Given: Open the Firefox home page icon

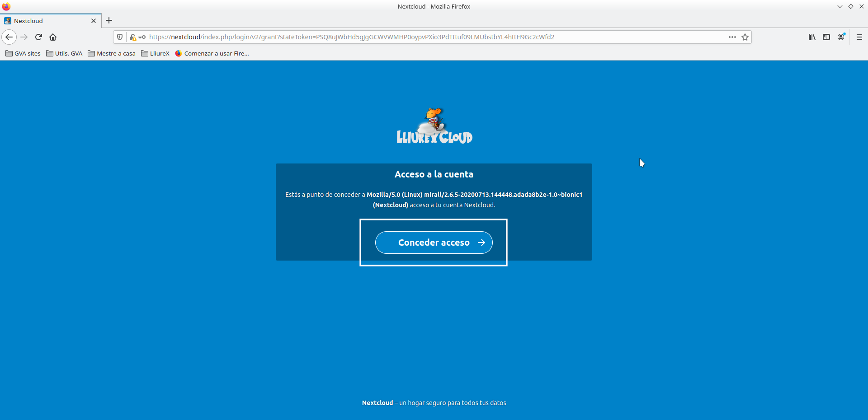Looking at the screenshot, I should (x=53, y=37).
